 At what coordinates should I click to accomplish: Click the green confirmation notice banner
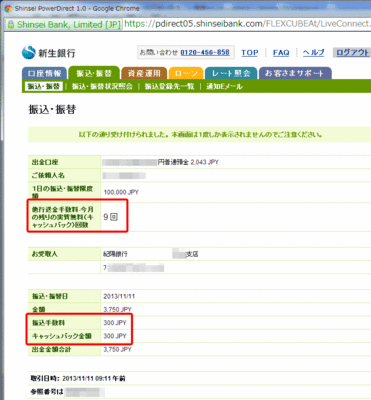200,135
